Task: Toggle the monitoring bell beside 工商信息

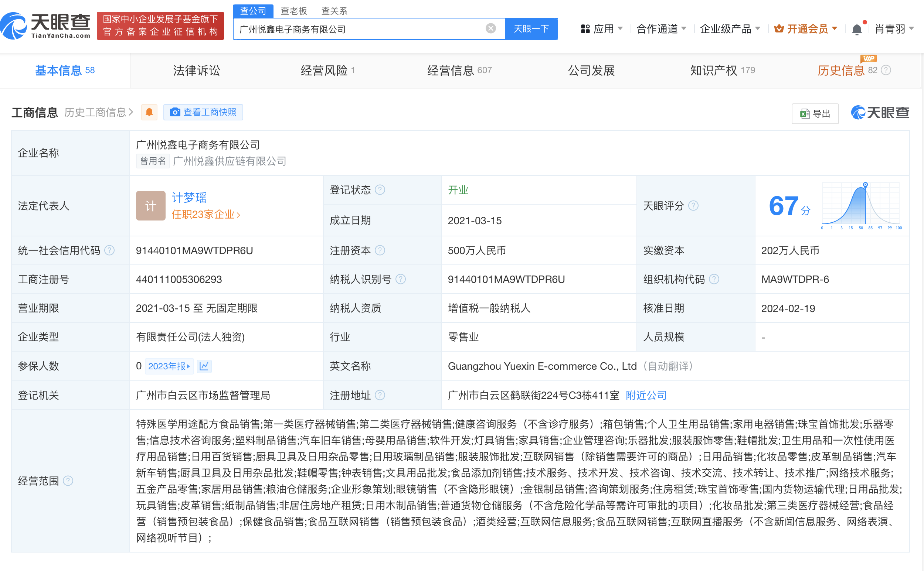Action: point(149,112)
